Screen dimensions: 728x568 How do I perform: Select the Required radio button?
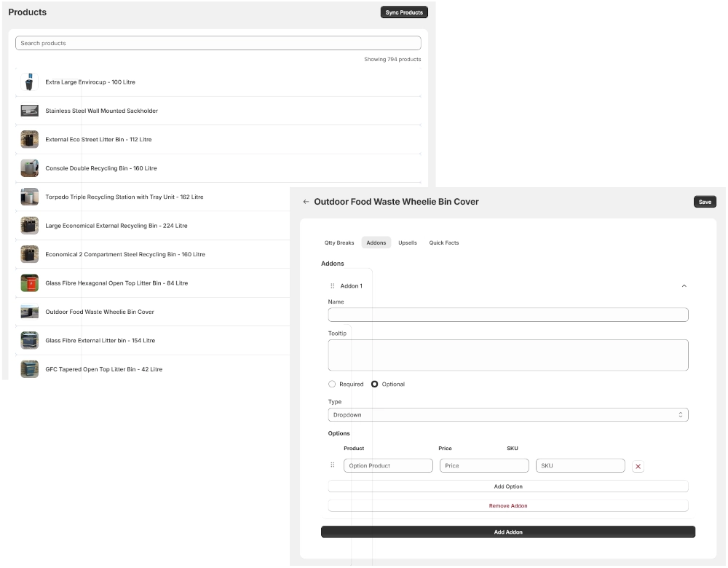coord(333,384)
